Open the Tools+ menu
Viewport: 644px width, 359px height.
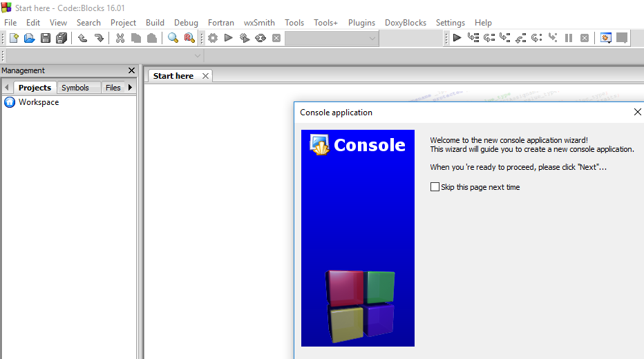[325, 23]
